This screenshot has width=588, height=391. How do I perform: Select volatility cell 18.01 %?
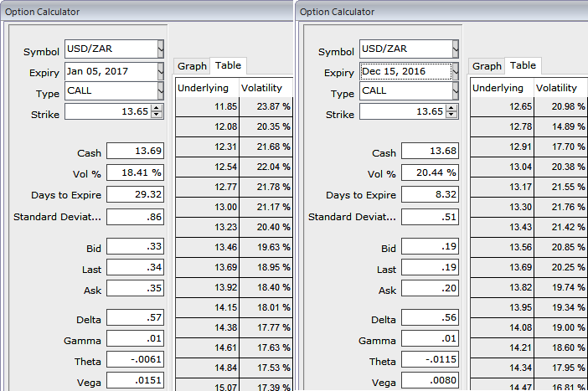point(266,308)
